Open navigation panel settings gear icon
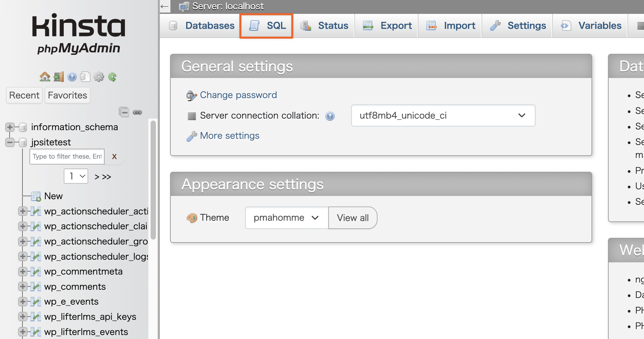 click(x=98, y=77)
